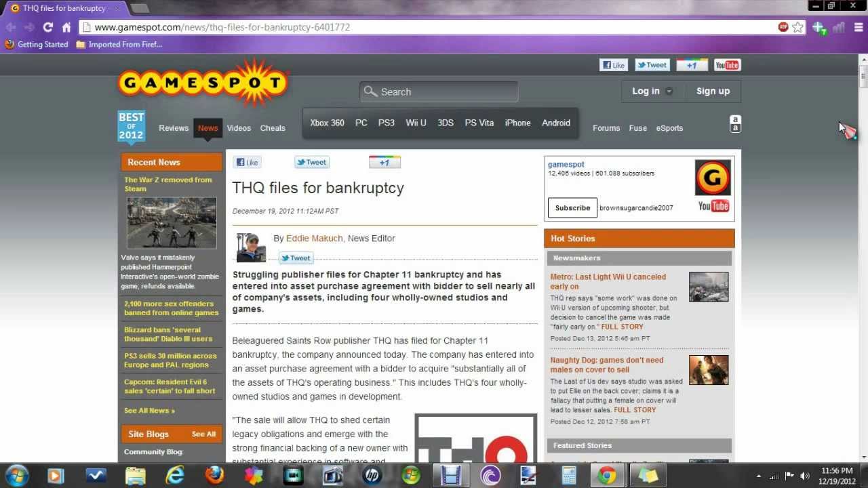Open the signal bars extension icon
The image size is (868, 488).
839,27
